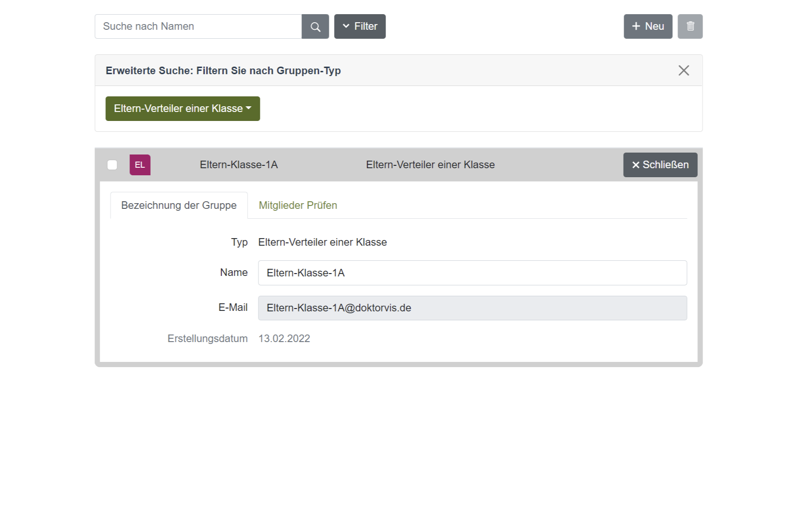Screen dimensions: 798x532
Task: Click the Name field label
Action: pyautogui.click(x=233, y=273)
